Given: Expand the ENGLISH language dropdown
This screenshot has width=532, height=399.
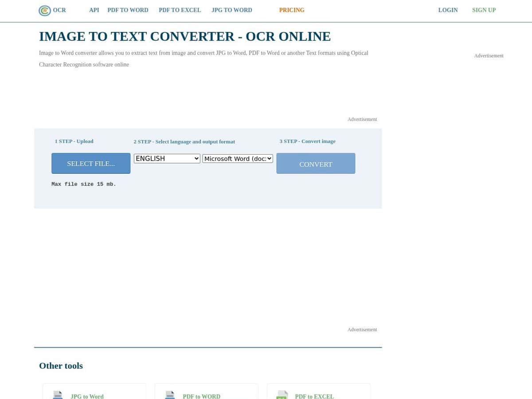Looking at the screenshot, I should [167, 158].
